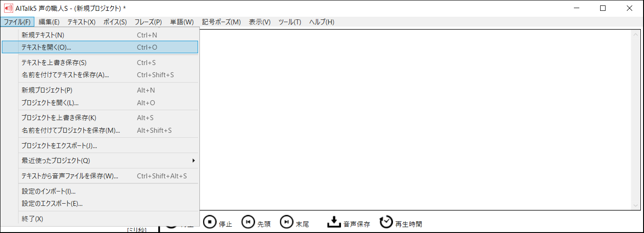The height and width of the screenshot is (233, 644).
Task: Expand 最近使ったプロジェクト(Q) submenu
Action: pyautogui.click(x=100, y=161)
